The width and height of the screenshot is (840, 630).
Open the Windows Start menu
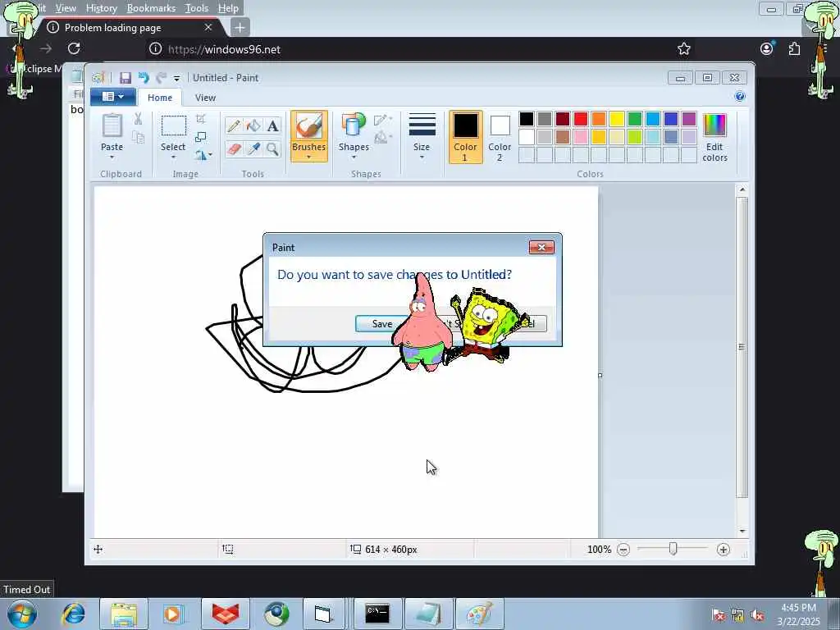pyautogui.click(x=22, y=614)
